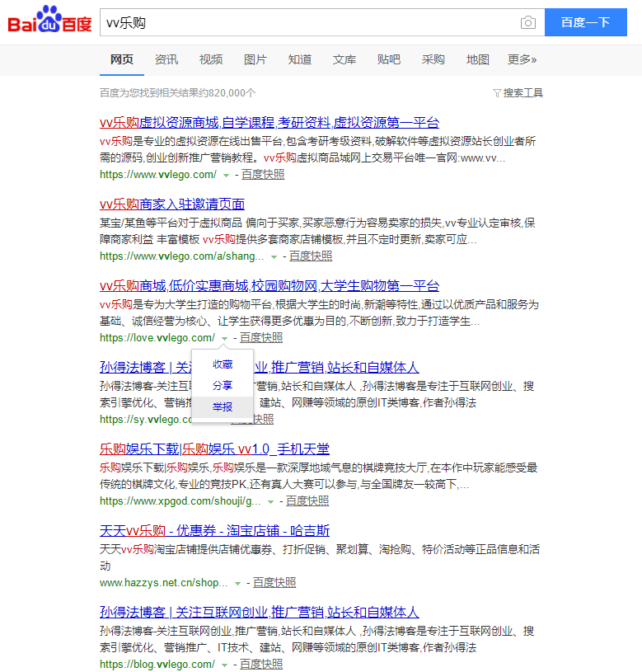The width and height of the screenshot is (642, 672).
Task: Click the Baidu logo
Action: click(x=49, y=19)
